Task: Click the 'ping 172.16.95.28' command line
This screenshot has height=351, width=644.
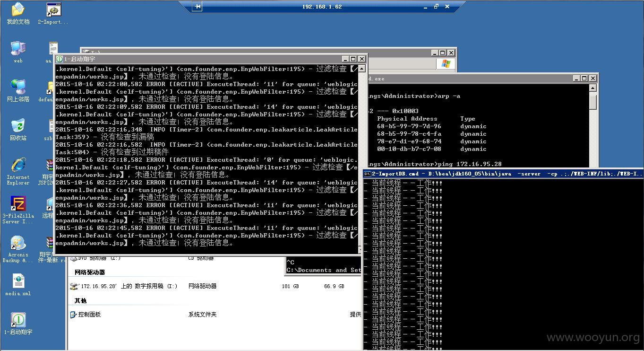Action: click(470, 164)
